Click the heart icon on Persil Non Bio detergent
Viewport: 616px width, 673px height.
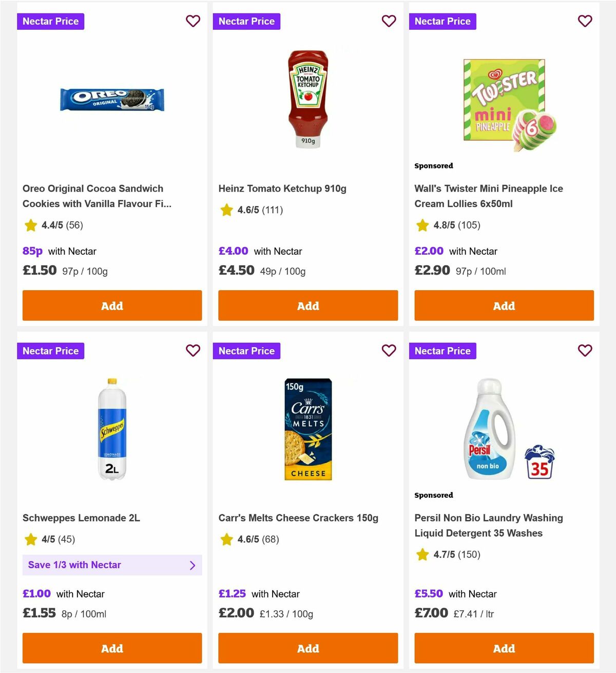click(585, 350)
